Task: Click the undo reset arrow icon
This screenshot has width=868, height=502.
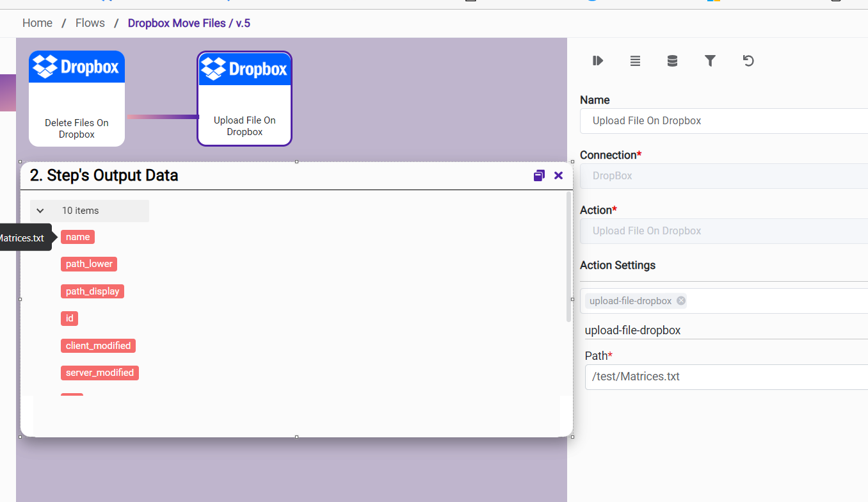Action: (x=748, y=61)
